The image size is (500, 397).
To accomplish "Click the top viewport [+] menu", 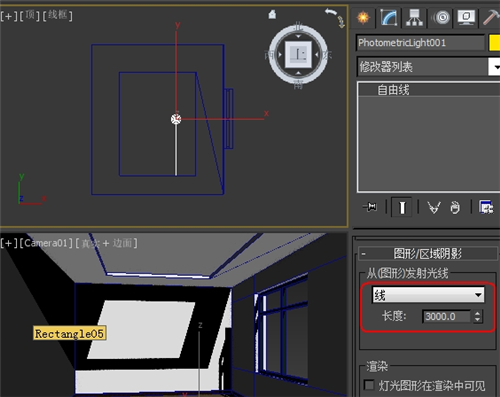I will point(9,16).
